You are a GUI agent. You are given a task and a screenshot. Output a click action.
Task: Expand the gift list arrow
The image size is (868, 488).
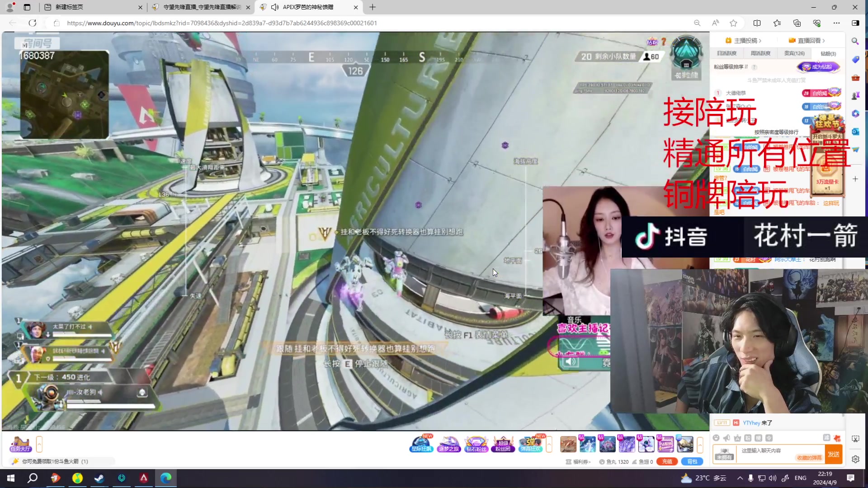[x=700, y=444]
